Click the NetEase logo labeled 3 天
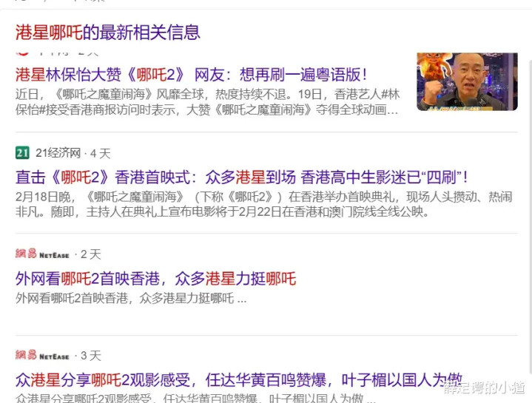Screen dimensions: 532x403 point(42,355)
